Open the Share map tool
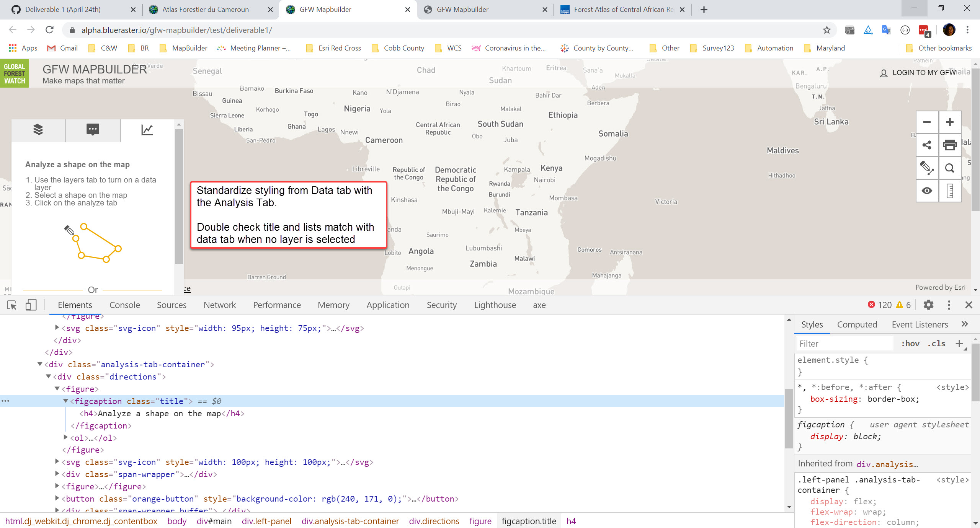This screenshot has height=528, width=980. [927, 145]
